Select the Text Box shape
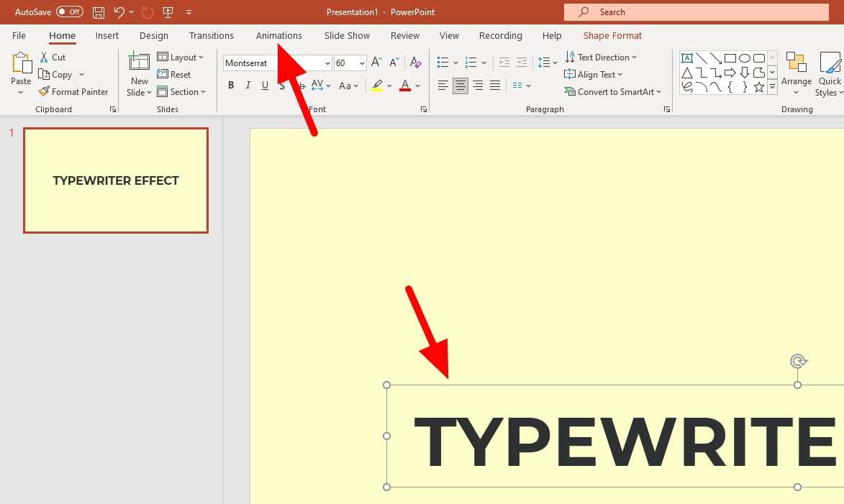This screenshot has height=504, width=844. click(687, 58)
